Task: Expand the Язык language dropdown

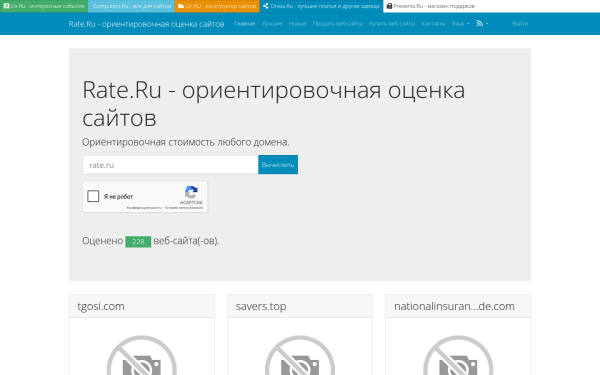Action: click(x=460, y=24)
